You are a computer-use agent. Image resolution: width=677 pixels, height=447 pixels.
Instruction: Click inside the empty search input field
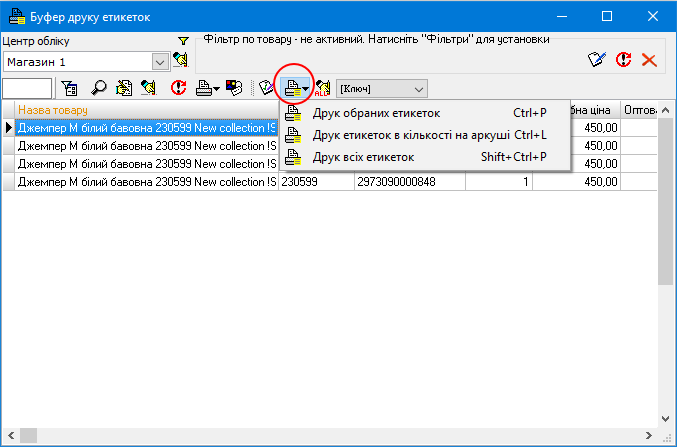[27, 88]
